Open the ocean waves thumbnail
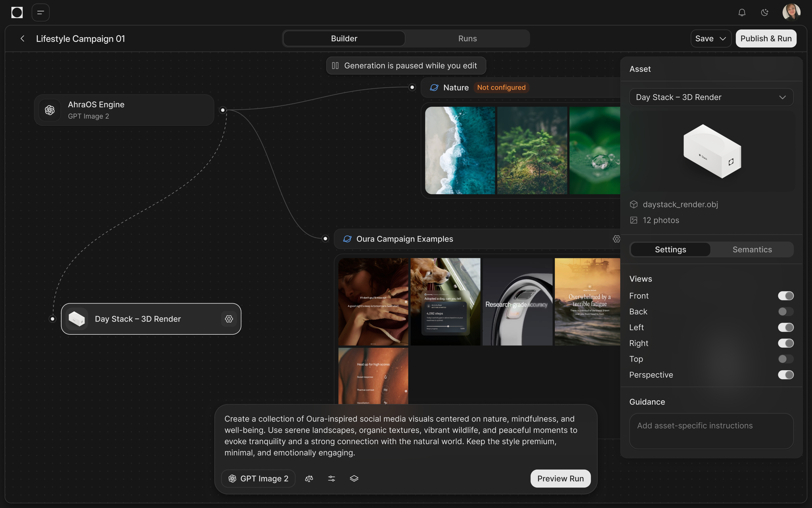The height and width of the screenshot is (508, 812). (460, 150)
